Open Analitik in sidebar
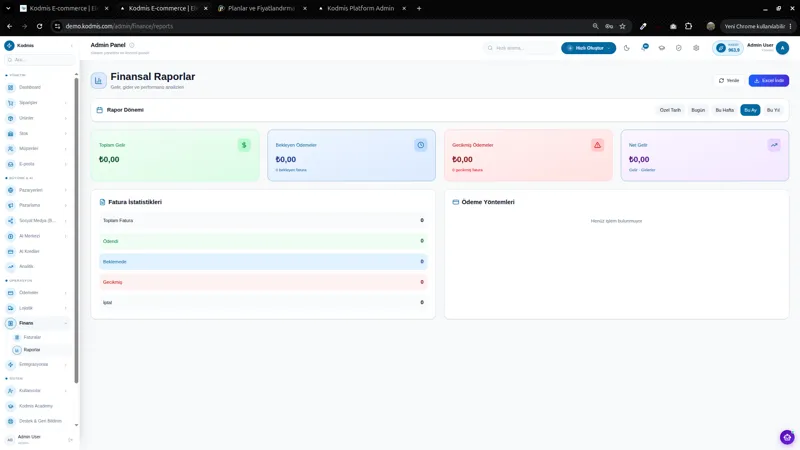Image resolution: width=800 pixels, height=450 pixels. (26, 266)
